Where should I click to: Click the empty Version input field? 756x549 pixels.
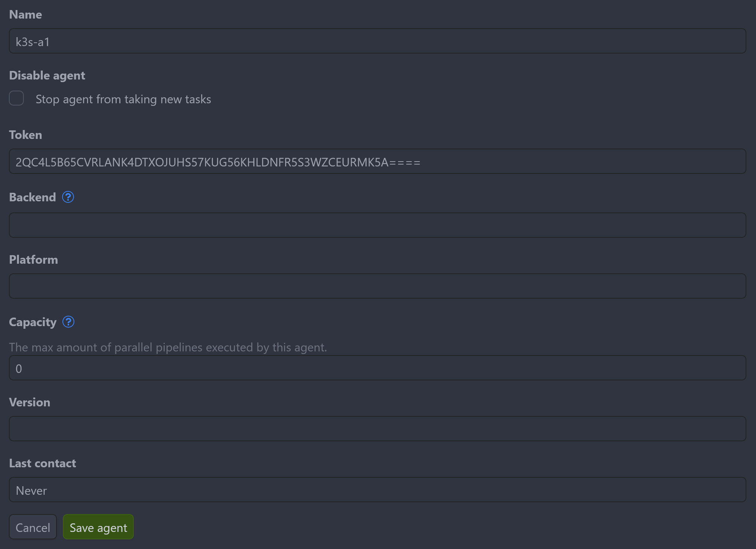pos(377,429)
